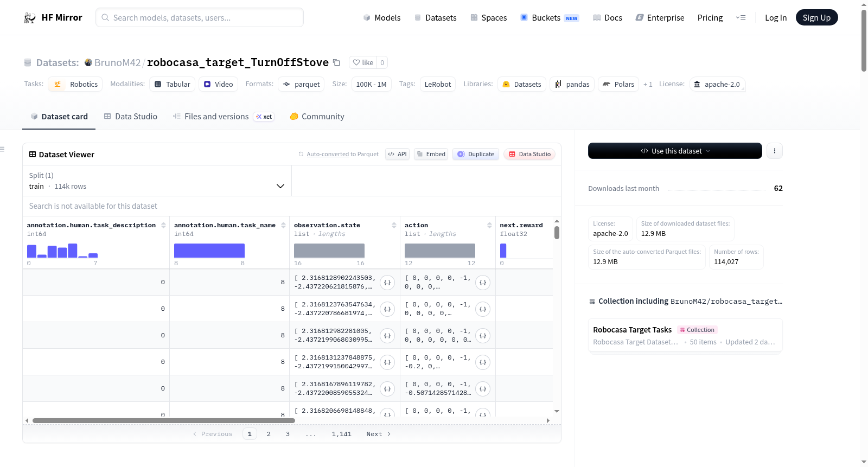Focus the search models, datasets, users field
The image size is (868, 467).
(x=200, y=17)
